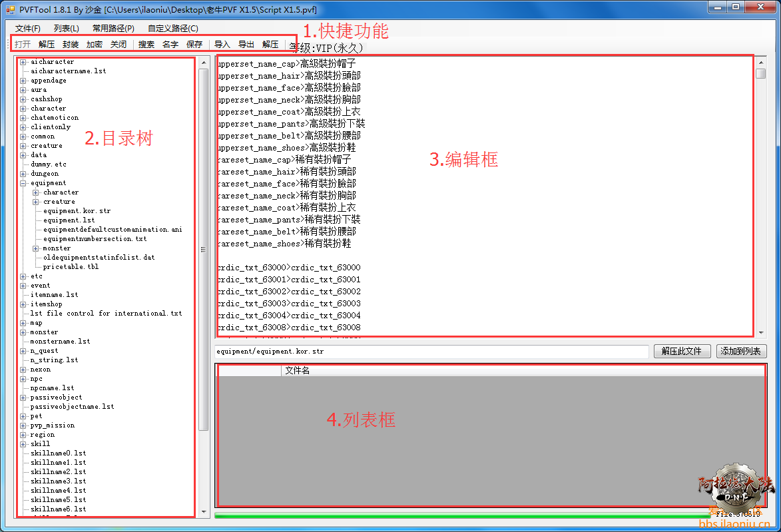Viewport: 781px width, 532px height.
Task: Expand the dungeon folder node
Action: coord(23,174)
